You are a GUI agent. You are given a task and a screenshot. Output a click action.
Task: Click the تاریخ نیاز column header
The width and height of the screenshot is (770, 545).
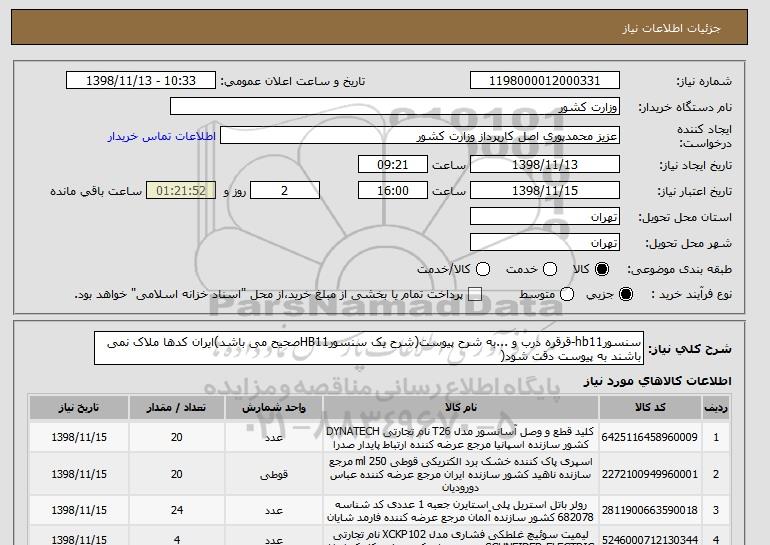[79, 408]
